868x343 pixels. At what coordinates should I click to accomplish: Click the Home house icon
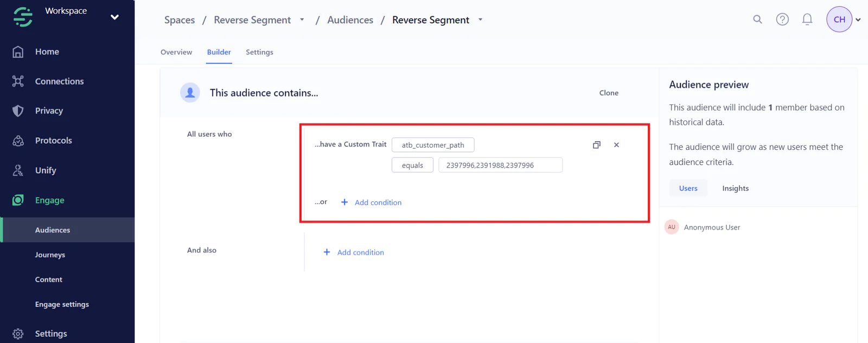(18, 52)
